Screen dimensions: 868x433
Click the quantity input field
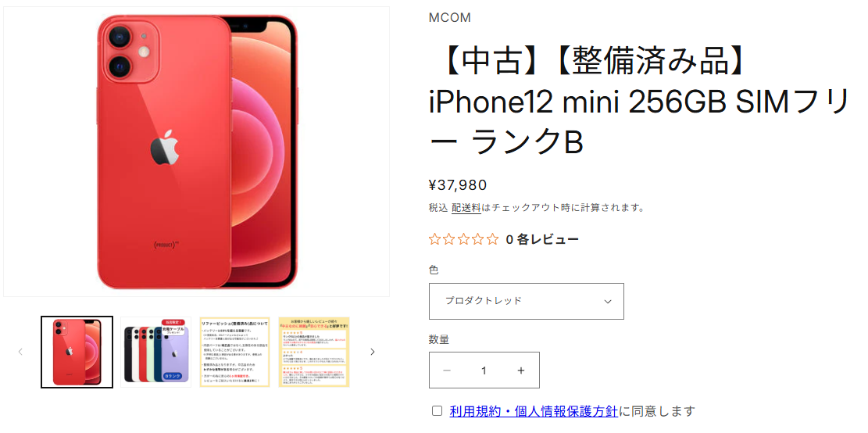tap(484, 370)
